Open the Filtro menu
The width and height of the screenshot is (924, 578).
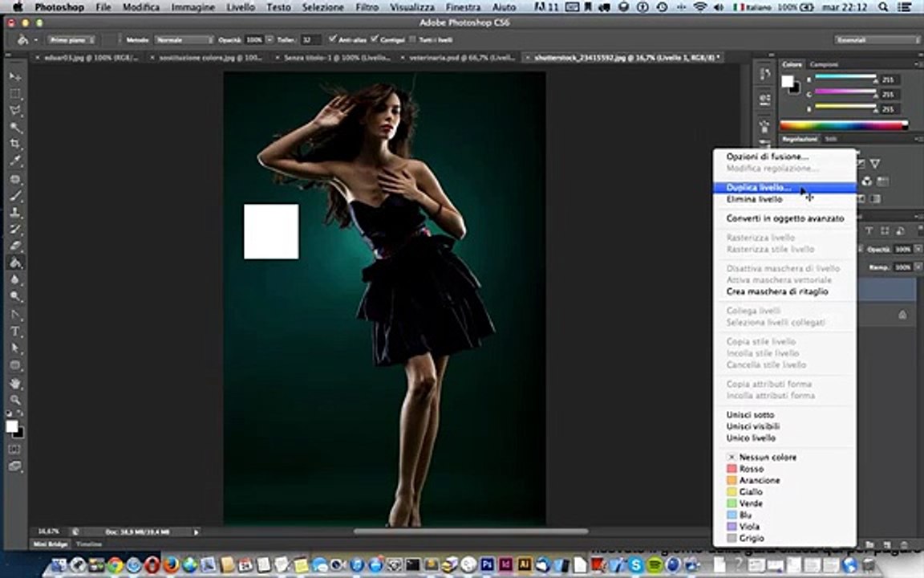[367, 7]
